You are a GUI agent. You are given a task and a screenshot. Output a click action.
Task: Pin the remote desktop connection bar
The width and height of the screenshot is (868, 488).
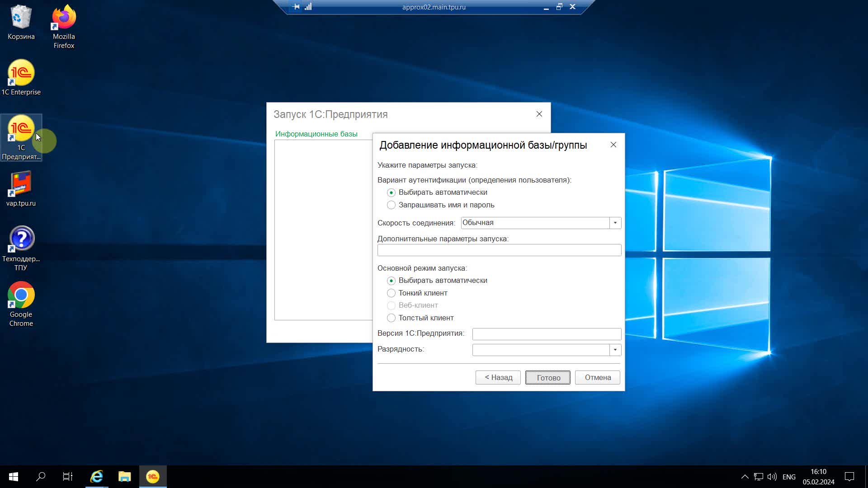click(x=296, y=7)
